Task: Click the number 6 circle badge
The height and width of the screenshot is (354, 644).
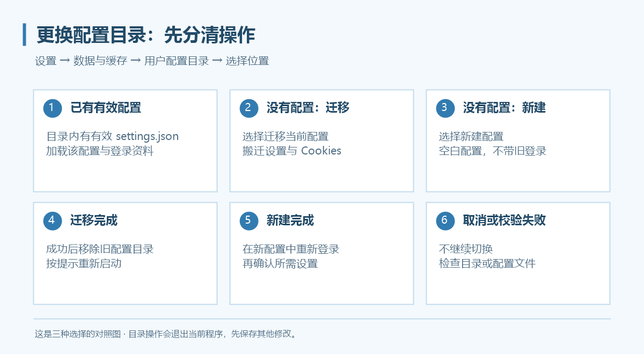Action: point(445,220)
